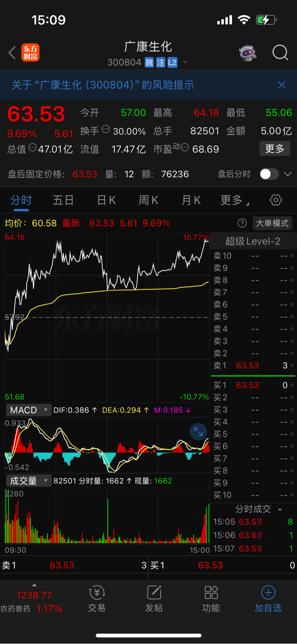
Task: Tap the help question mark icon
Action: (x=242, y=223)
